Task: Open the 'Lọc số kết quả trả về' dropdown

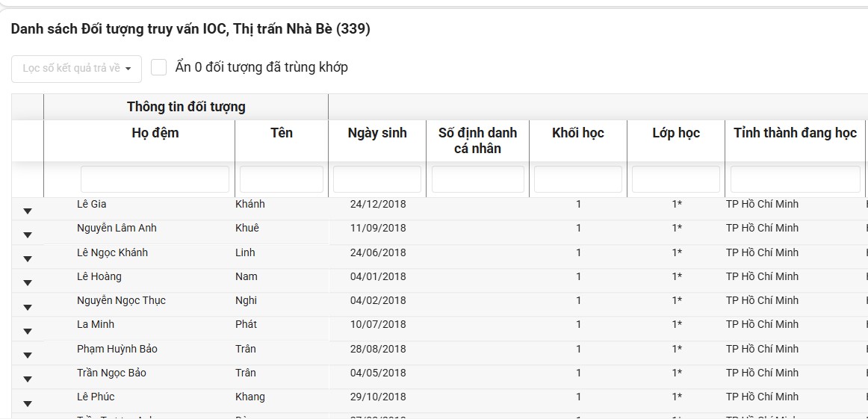Action: [76, 69]
